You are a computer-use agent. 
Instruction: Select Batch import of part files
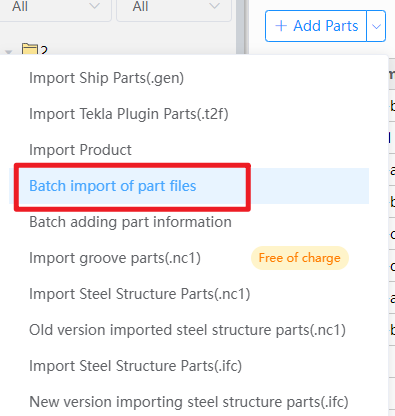pyautogui.click(x=113, y=186)
